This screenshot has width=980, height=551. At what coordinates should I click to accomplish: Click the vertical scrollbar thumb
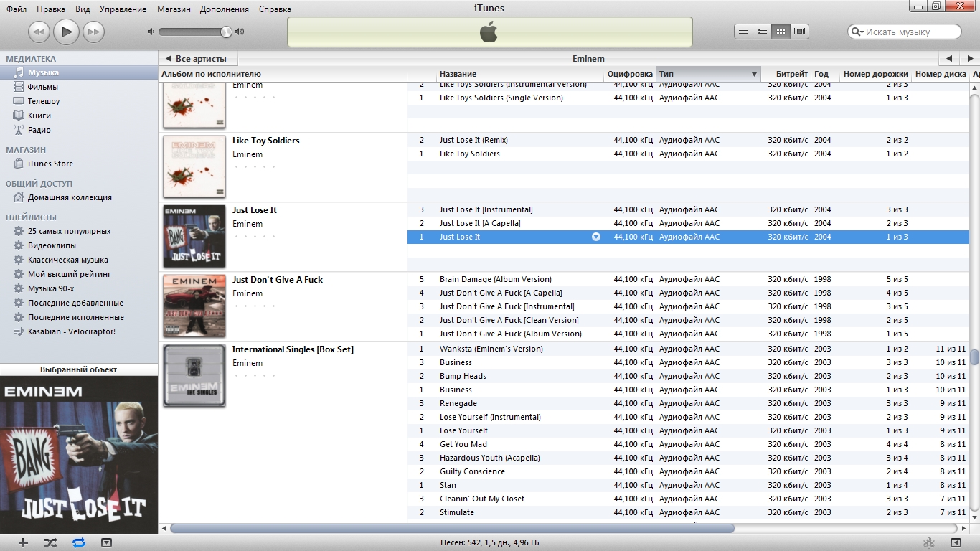(x=974, y=357)
